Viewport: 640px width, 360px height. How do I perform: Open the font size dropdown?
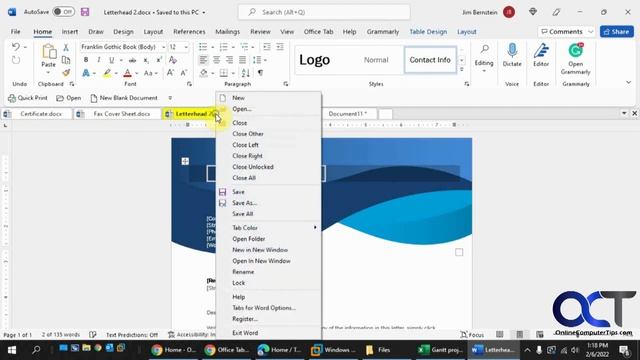[186, 47]
